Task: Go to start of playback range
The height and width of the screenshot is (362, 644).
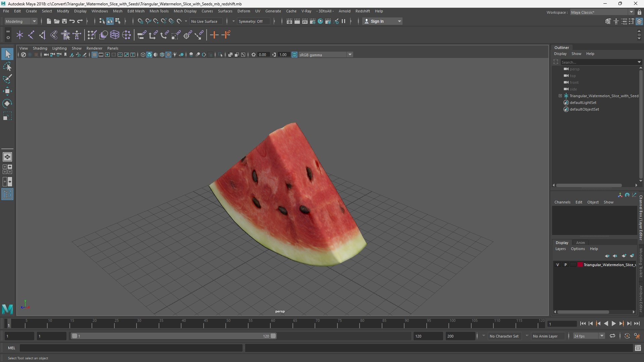Action: (x=583, y=323)
